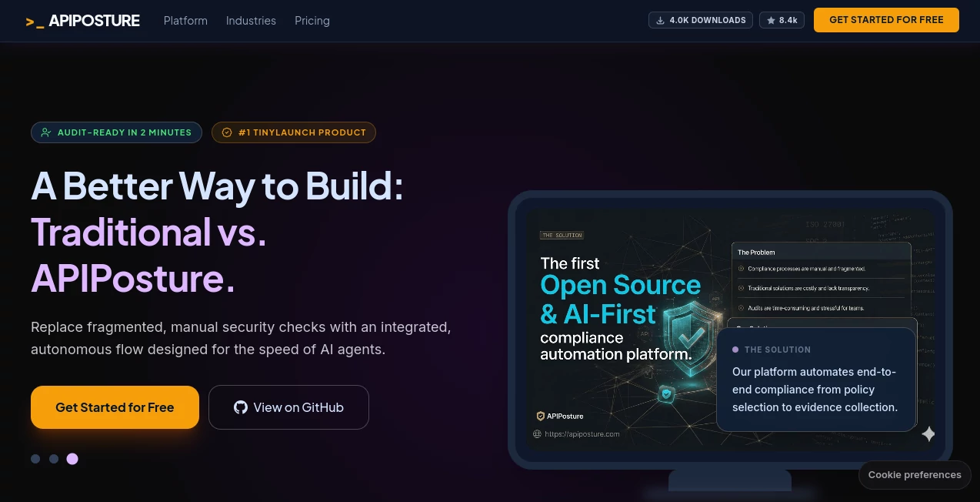This screenshot has width=980, height=502.
Task: Click the GitHub octocat icon
Action: coord(241,407)
